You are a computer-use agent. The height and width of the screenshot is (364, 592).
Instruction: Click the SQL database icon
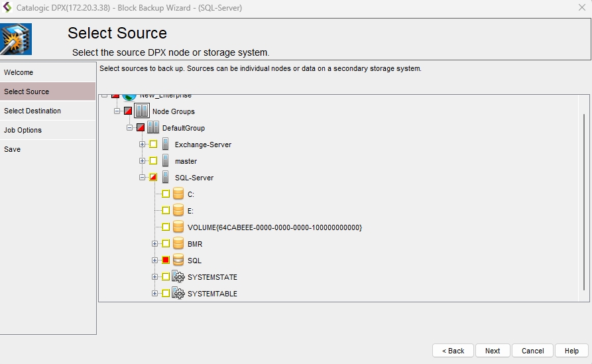coord(178,261)
